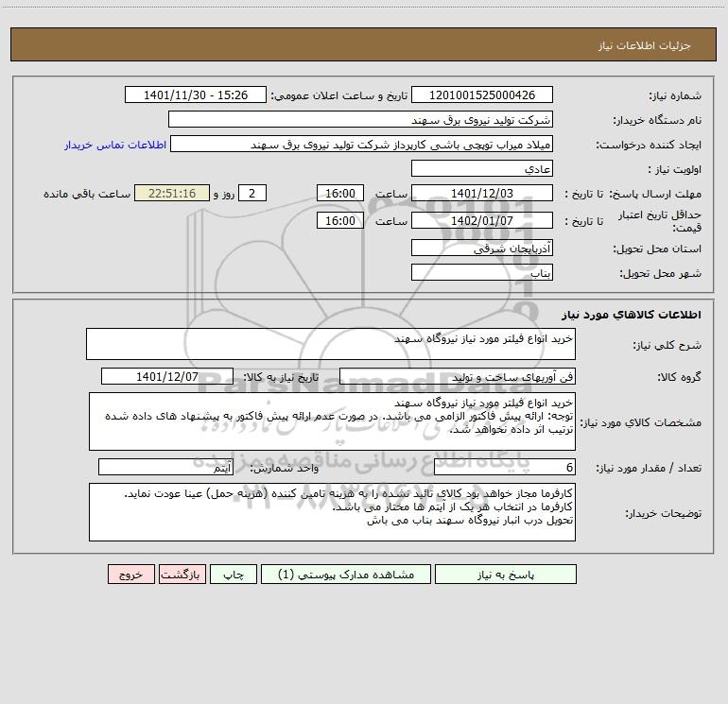Screen dimensions: 728x704
Task: Click response deadline date 1401/12/03
Action: pyautogui.click(x=482, y=193)
